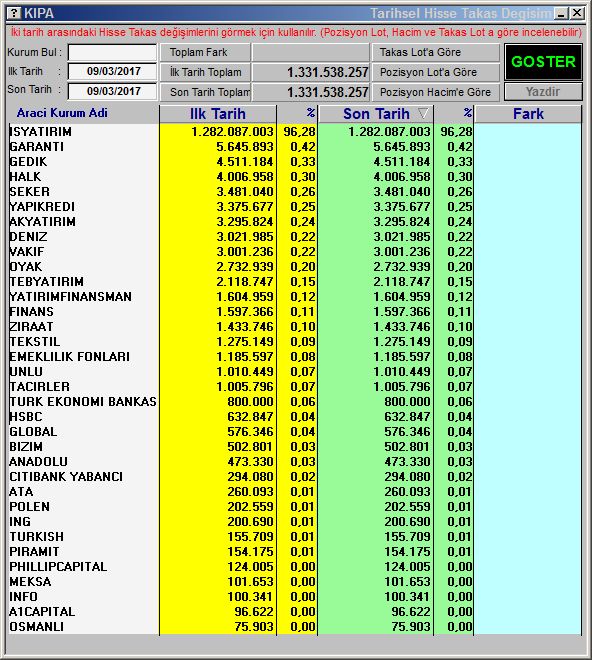Click Son Tarih value 5.645.893

[x=402, y=147]
